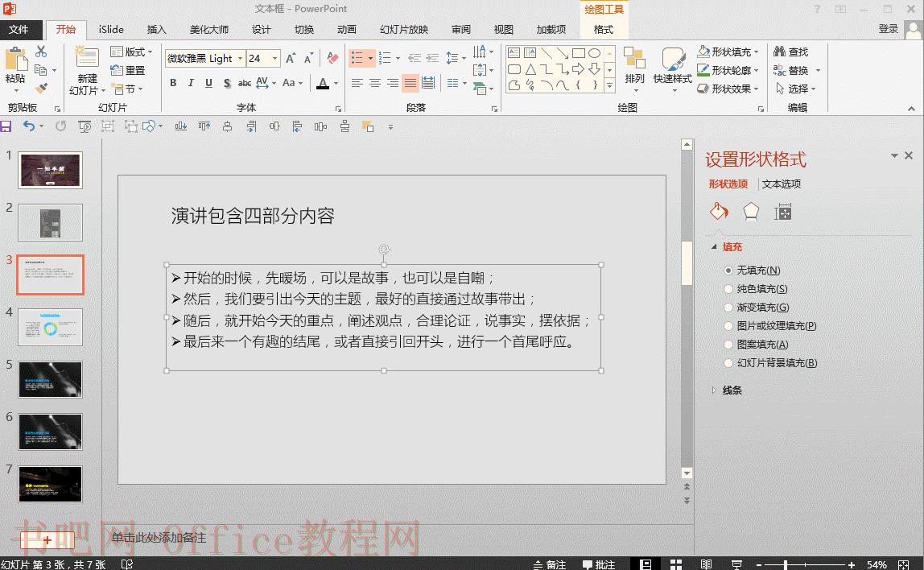Screen dimensions: 924x570
Task: Increase font size with larger A
Action: (x=291, y=58)
